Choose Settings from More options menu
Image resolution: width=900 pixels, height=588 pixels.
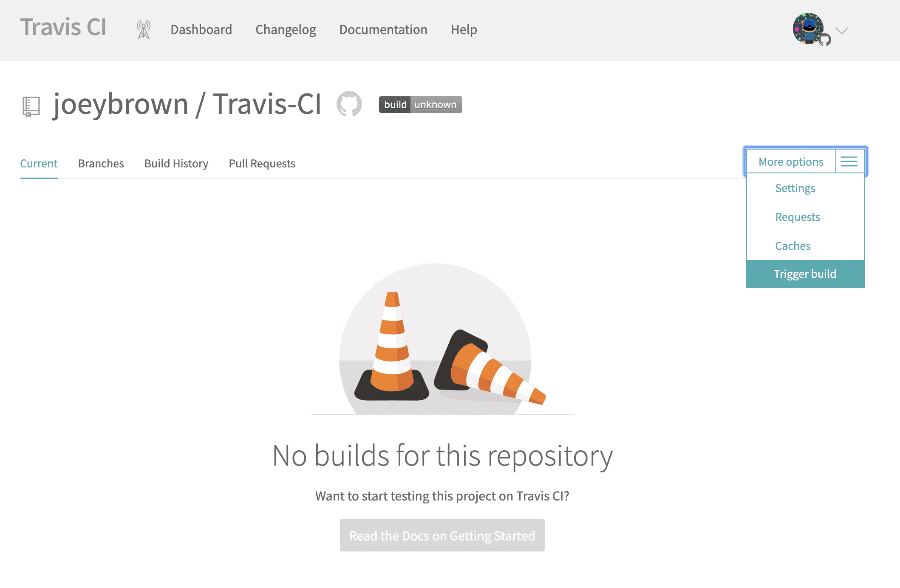[795, 188]
